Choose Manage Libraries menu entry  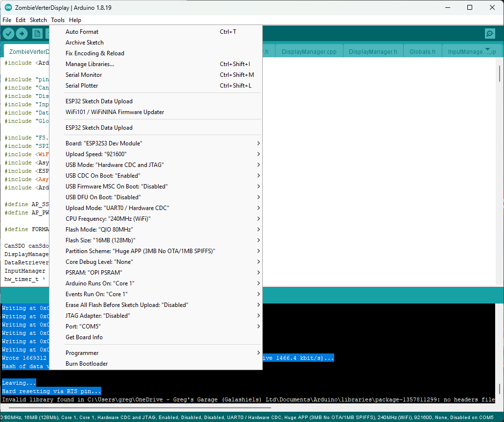tap(90, 64)
